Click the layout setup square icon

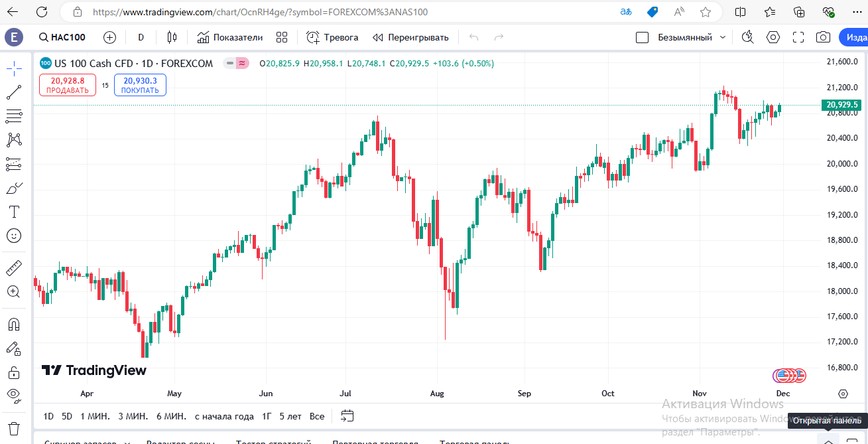click(x=642, y=37)
